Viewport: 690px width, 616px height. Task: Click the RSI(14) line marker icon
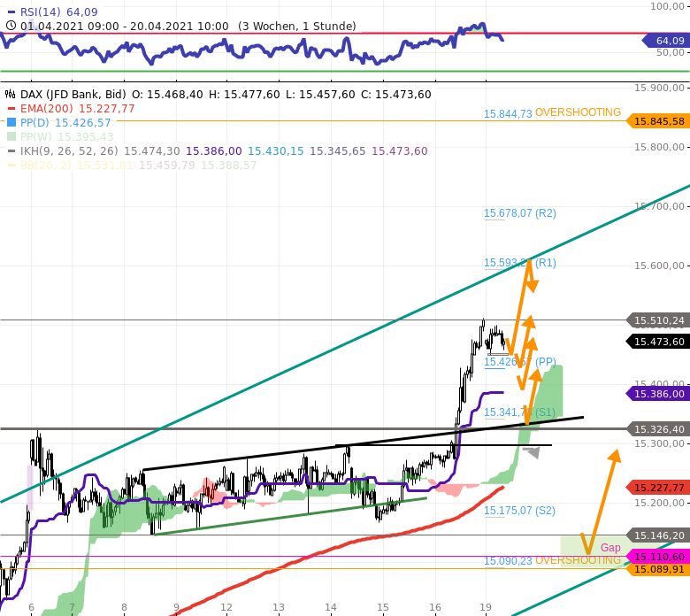11,12
